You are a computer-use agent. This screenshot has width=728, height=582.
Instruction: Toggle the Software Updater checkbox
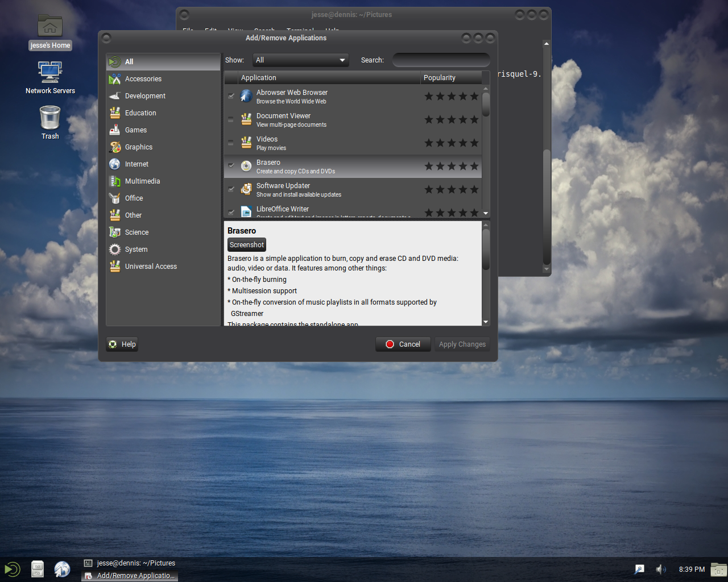[x=231, y=189]
